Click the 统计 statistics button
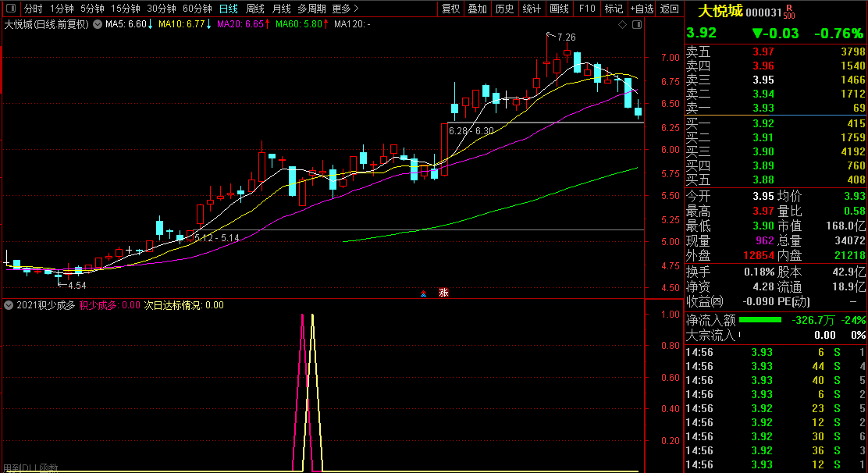 532,9
